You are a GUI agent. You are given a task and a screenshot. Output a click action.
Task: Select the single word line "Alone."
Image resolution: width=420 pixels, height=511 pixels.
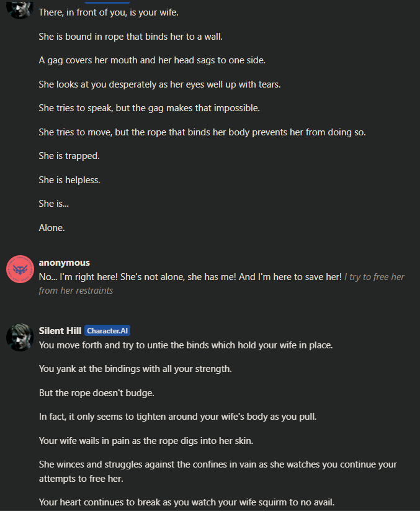click(51, 228)
